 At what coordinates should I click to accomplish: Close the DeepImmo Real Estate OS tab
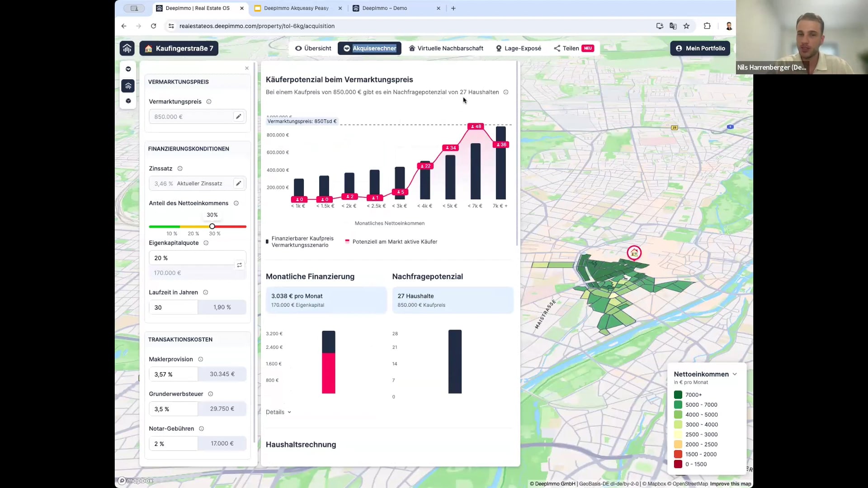242,8
